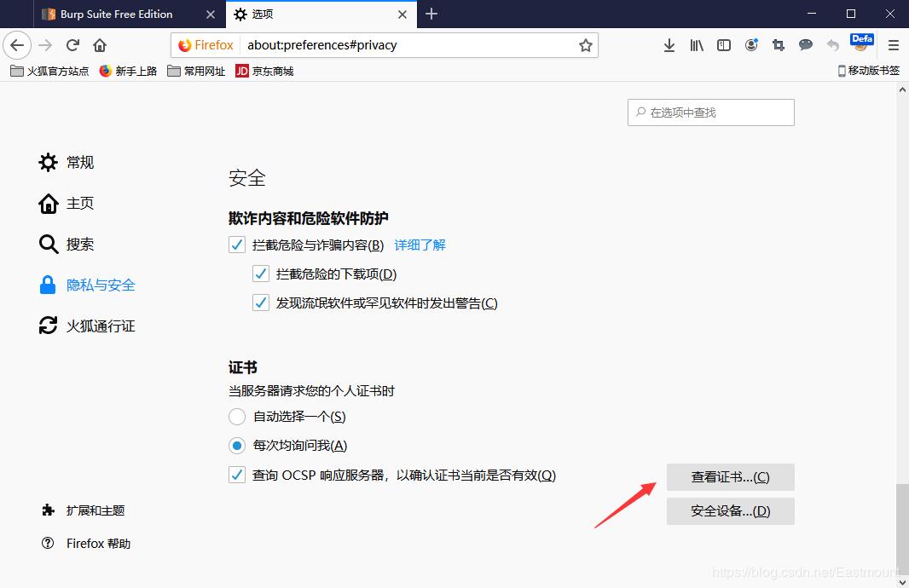Viewport: 909px width, 588px height.
Task: Toggle the sidebar icon in toolbar
Action: pos(723,45)
